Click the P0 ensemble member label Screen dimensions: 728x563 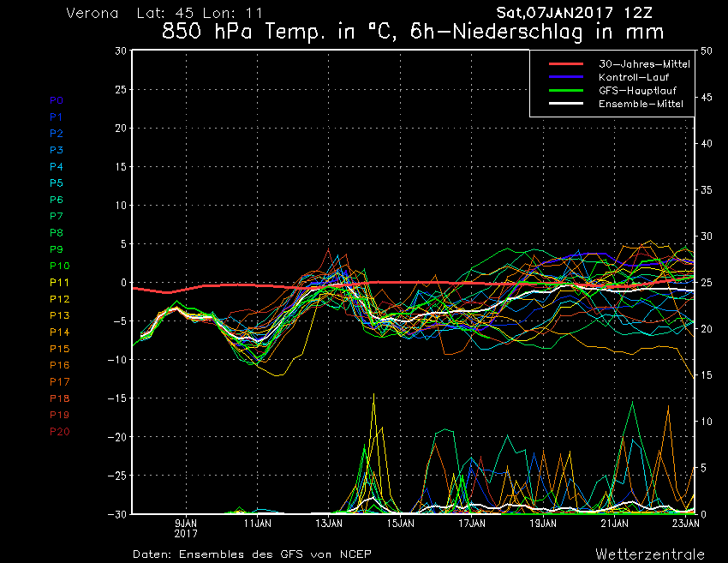point(56,100)
